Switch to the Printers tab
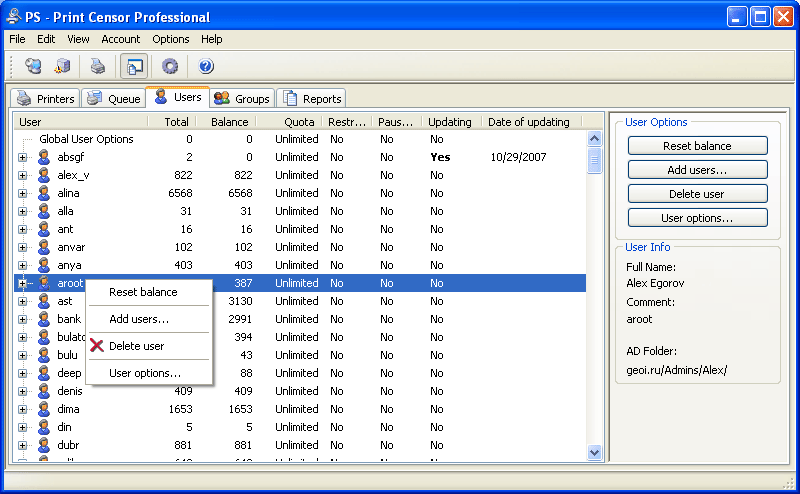Image resolution: width=800 pixels, height=494 pixels. click(x=45, y=98)
